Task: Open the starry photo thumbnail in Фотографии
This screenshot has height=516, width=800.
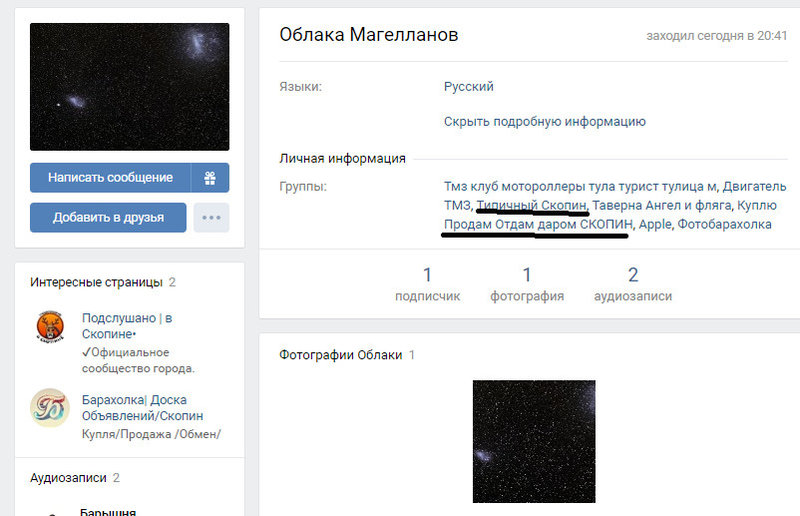Action: (533, 440)
